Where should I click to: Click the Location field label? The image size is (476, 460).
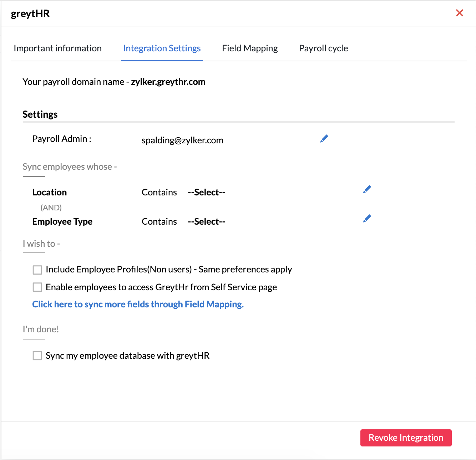click(x=50, y=193)
